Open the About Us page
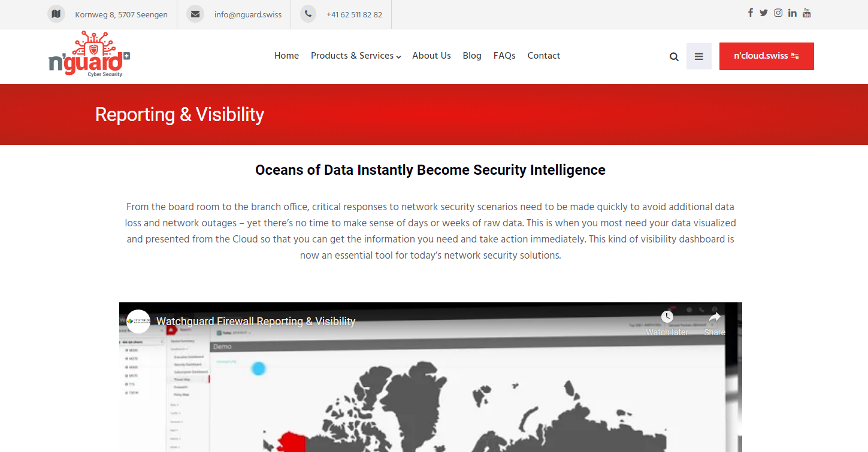This screenshot has height=452, width=868. tap(431, 56)
